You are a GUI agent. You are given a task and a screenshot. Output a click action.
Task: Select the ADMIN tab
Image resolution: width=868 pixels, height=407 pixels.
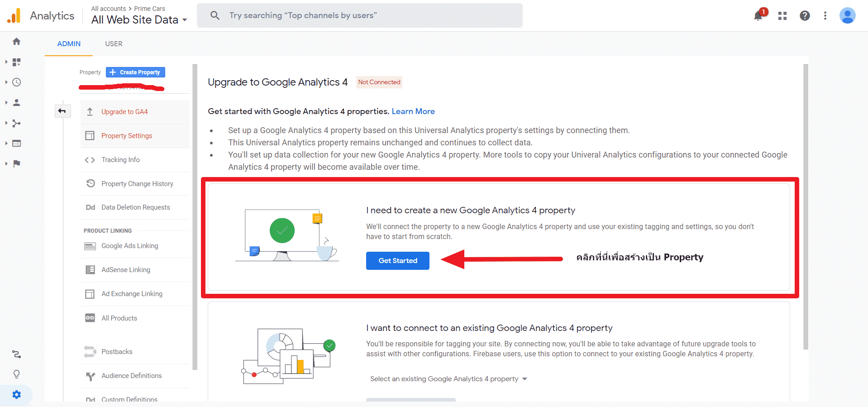coord(69,44)
